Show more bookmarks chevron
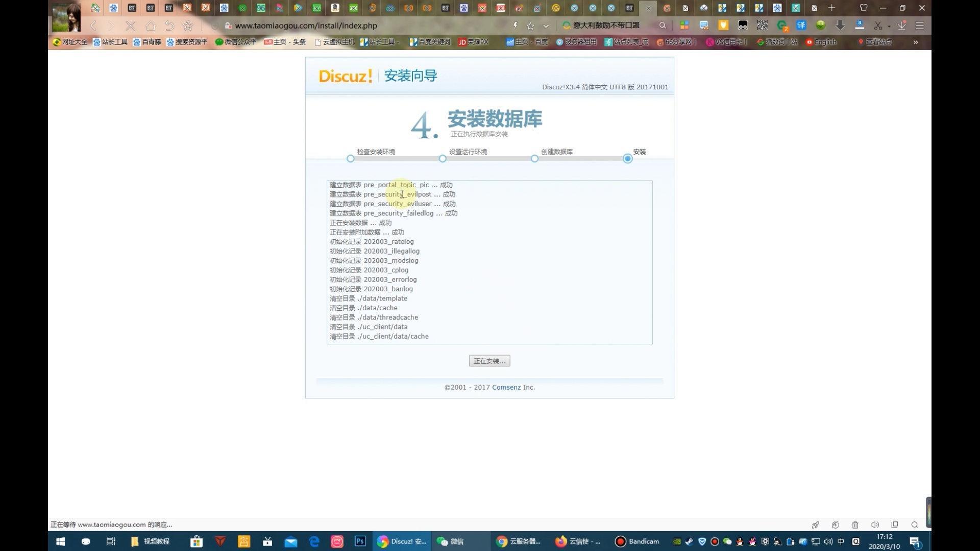 click(916, 42)
